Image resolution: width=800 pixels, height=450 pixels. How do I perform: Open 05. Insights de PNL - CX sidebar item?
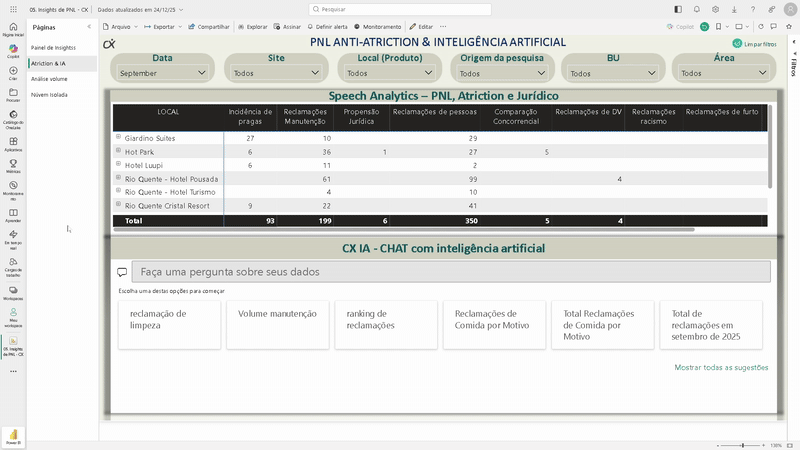click(13, 346)
